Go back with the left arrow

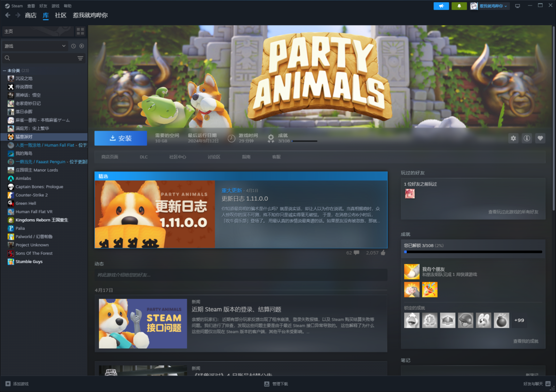7,15
